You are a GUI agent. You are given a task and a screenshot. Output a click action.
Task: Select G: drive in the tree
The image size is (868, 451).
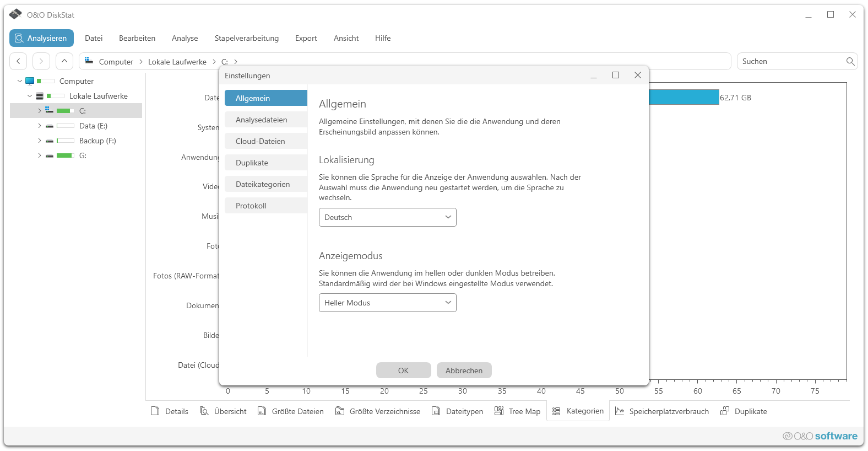coord(83,155)
